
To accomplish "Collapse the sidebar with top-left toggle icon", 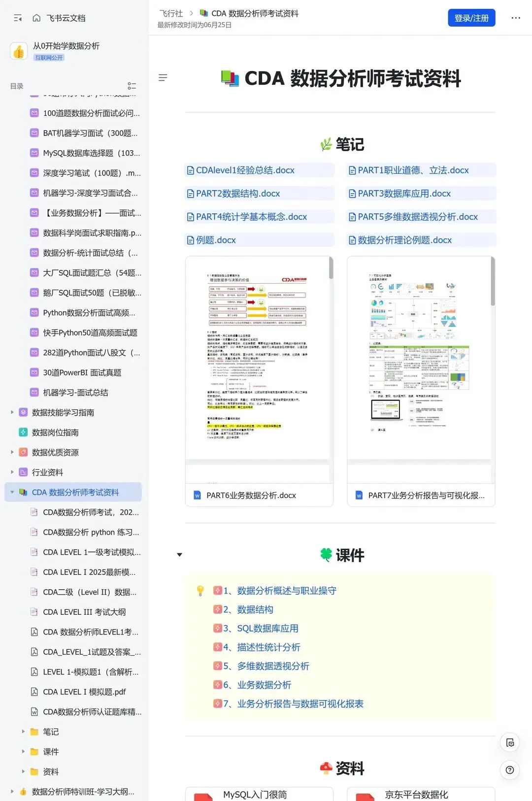I will 18,18.
